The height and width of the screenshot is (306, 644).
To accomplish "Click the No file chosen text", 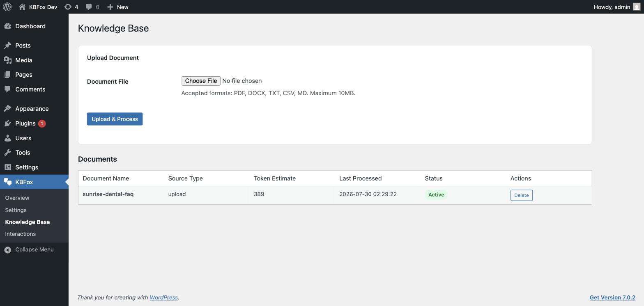I will pyautogui.click(x=242, y=81).
